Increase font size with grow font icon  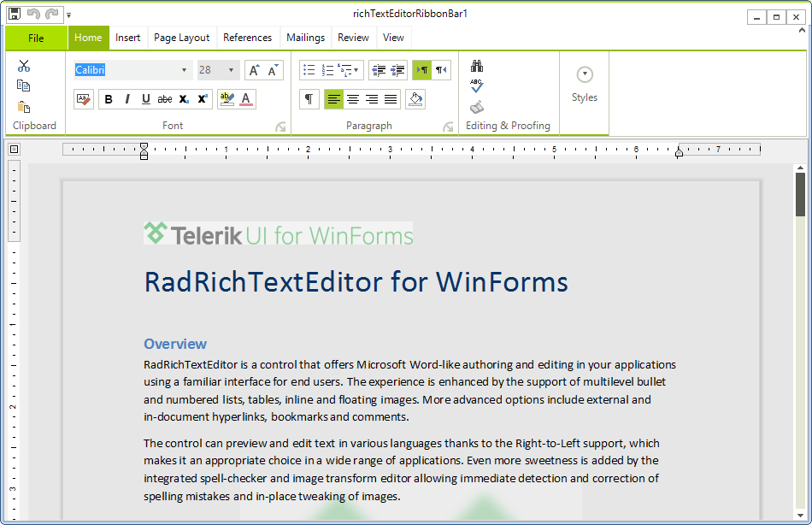pos(254,70)
